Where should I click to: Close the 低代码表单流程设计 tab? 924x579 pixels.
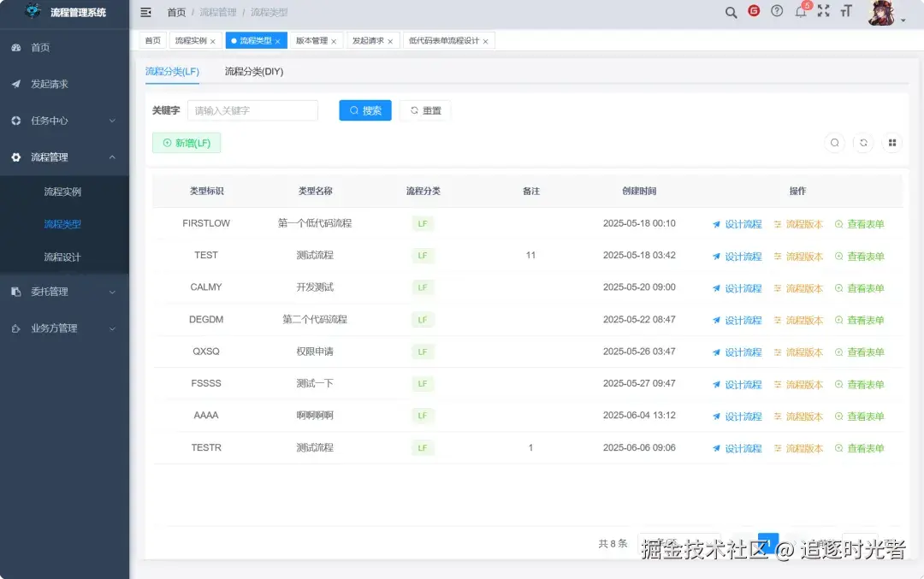click(486, 41)
